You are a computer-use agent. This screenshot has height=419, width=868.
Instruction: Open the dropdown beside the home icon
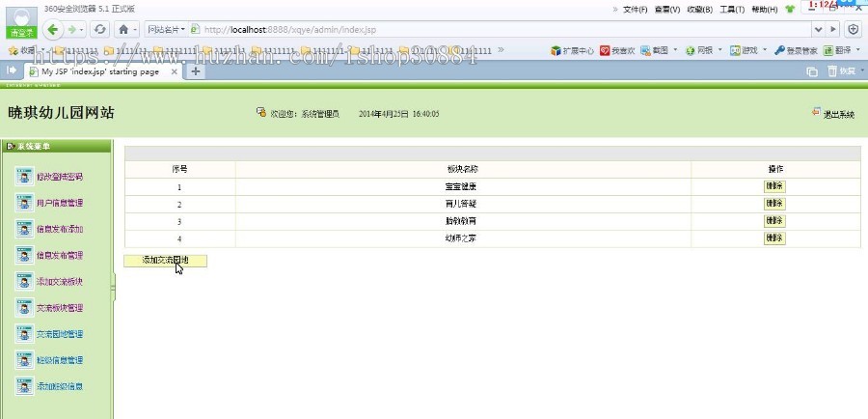(134, 30)
